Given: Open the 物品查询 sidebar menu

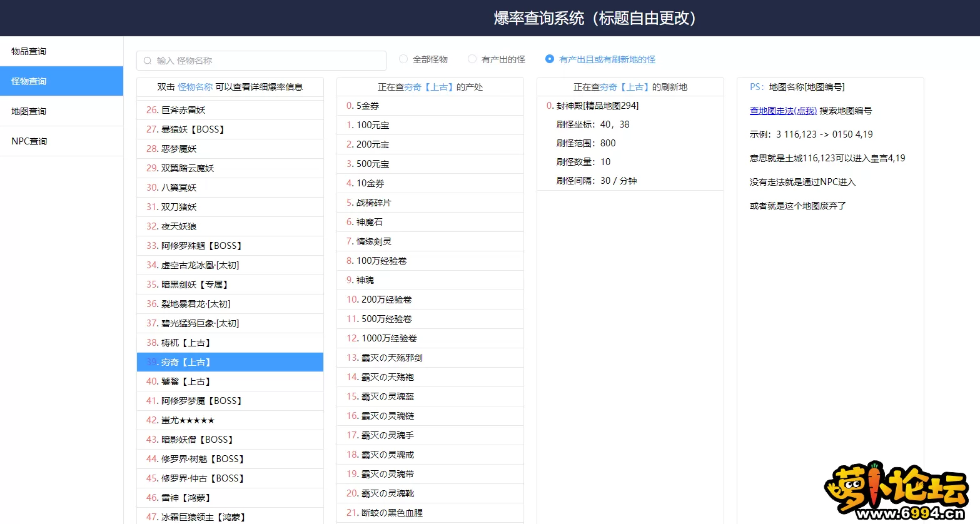Looking at the screenshot, I should pos(61,51).
